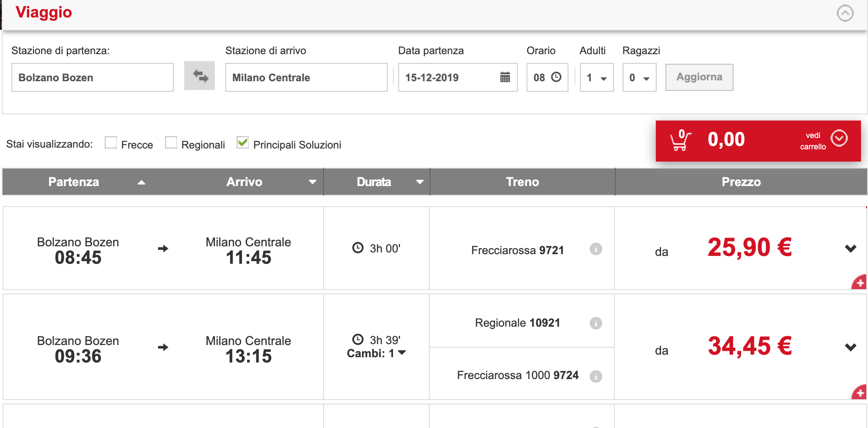Click the 11:45 arrival time

click(248, 258)
